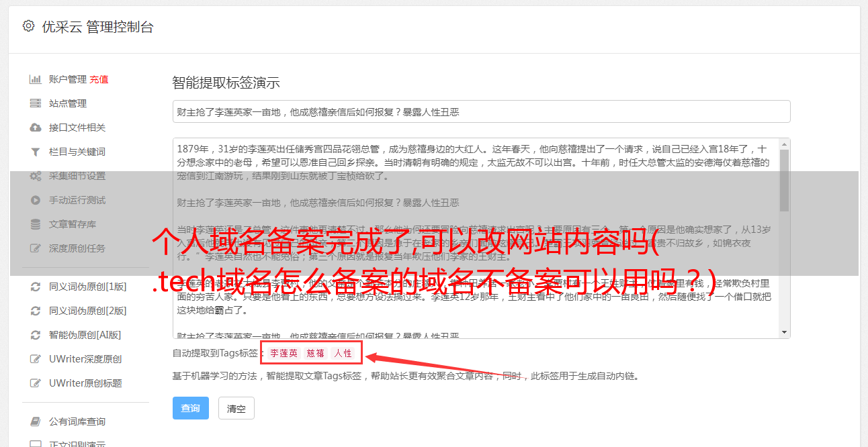Screen dimensions: 868x447
Task: Open the 同义词伪原创[2版] menu item
Action: [x=87, y=311]
